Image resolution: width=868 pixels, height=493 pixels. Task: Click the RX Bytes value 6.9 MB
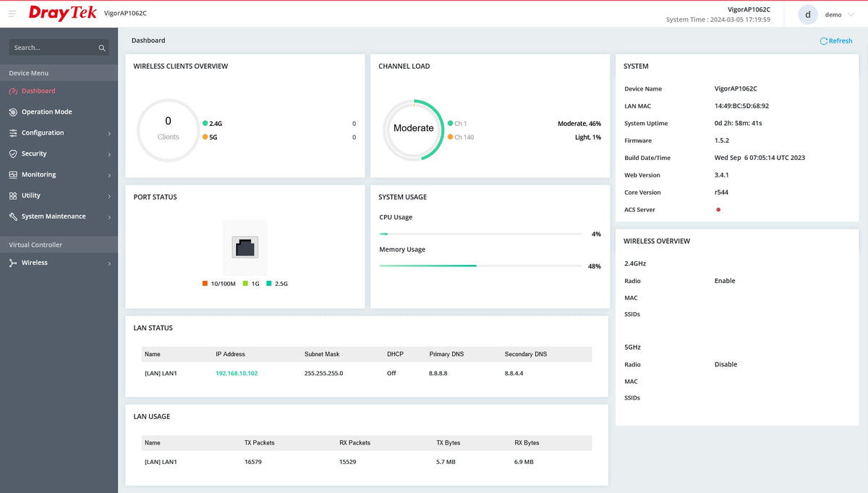pyautogui.click(x=524, y=462)
